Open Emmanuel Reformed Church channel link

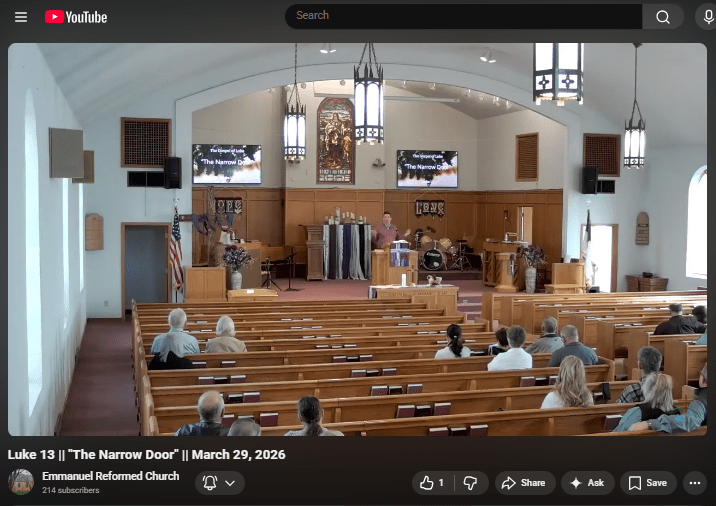pyautogui.click(x=110, y=476)
